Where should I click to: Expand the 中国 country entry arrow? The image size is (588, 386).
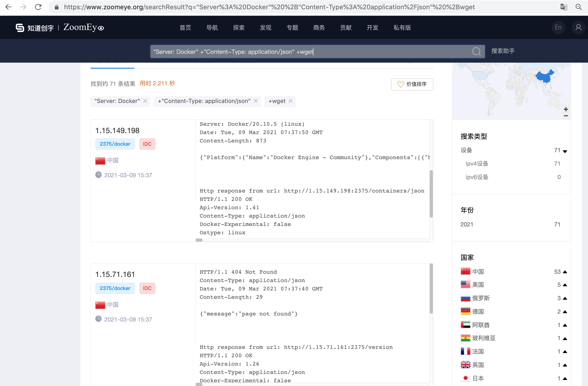[565, 272]
